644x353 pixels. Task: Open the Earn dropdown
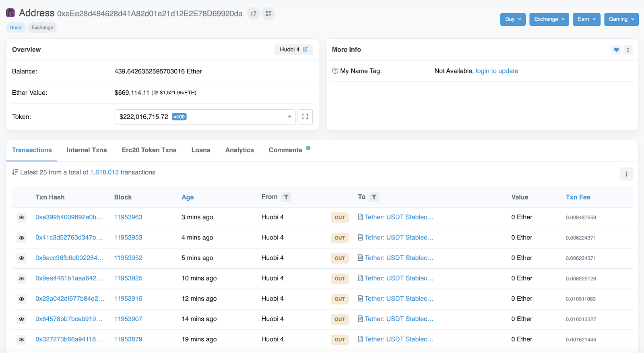586,19
